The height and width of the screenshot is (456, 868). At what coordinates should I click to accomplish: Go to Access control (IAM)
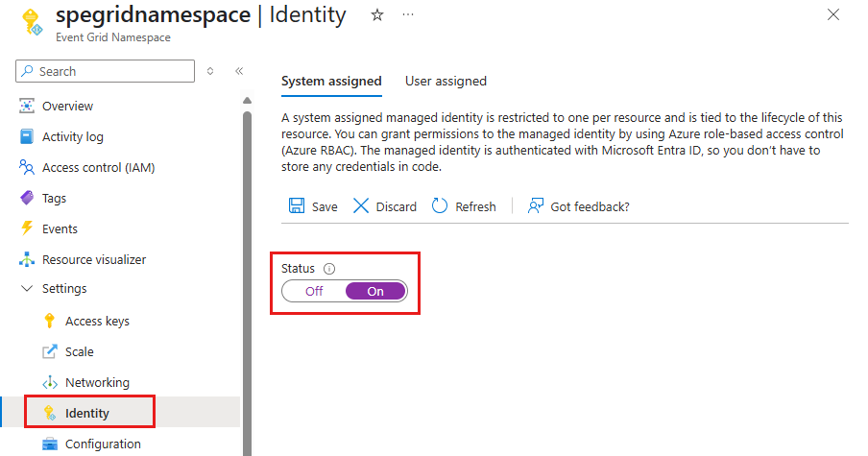tap(98, 167)
